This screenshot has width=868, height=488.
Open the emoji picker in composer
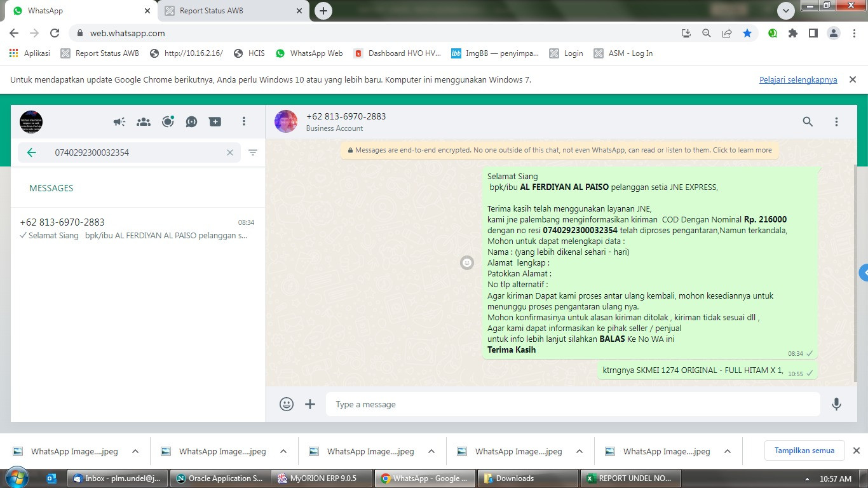[287, 404]
